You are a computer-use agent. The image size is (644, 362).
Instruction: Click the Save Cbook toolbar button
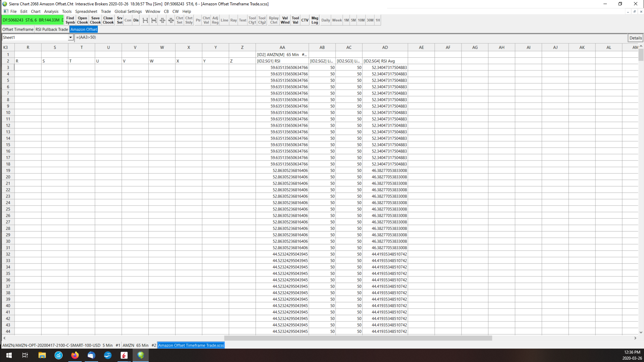pos(95,20)
